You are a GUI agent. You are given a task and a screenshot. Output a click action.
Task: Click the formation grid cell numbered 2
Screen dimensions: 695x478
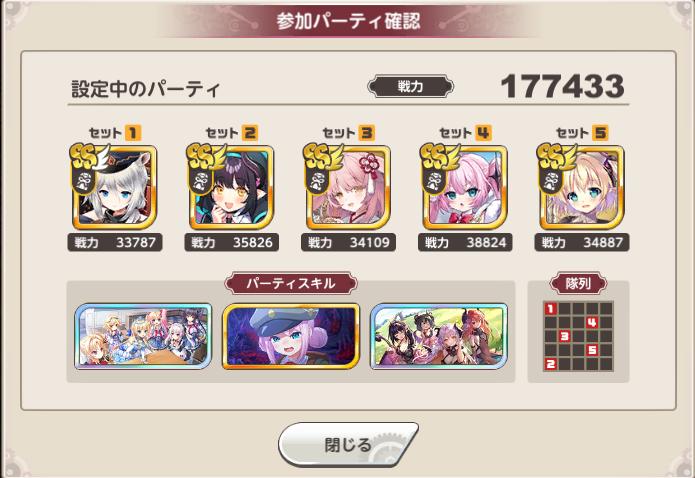coord(551,364)
